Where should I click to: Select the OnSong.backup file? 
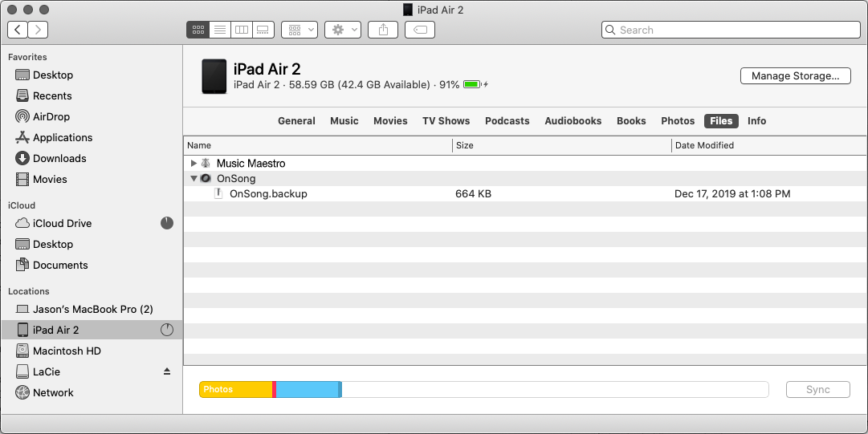[x=525, y=193]
